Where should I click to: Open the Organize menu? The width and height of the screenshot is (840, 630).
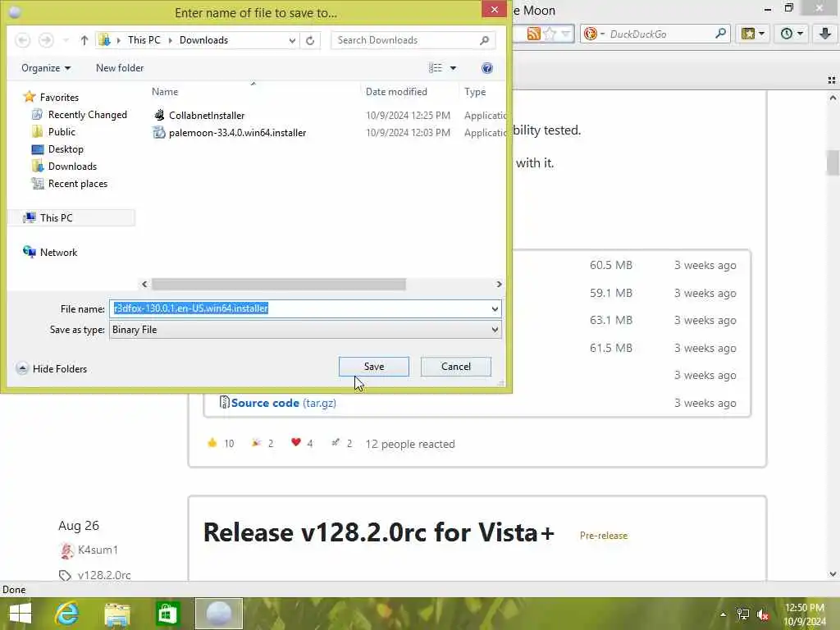[x=46, y=68]
